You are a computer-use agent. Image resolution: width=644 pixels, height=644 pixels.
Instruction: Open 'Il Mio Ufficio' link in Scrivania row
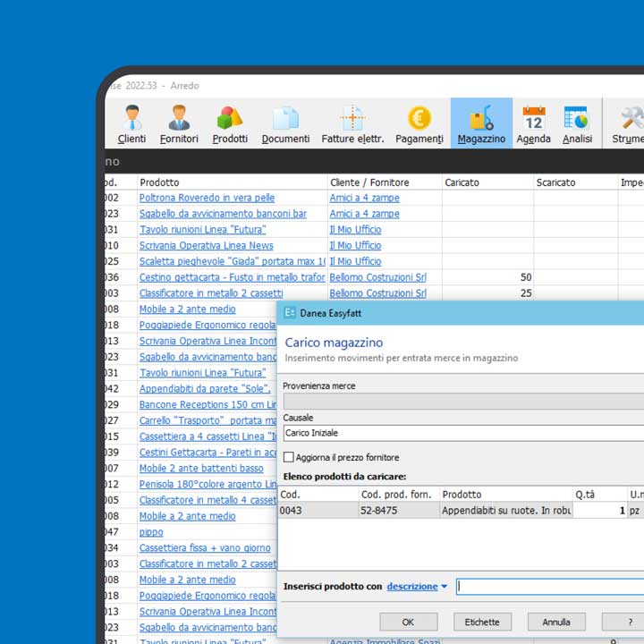[x=355, y=246]
